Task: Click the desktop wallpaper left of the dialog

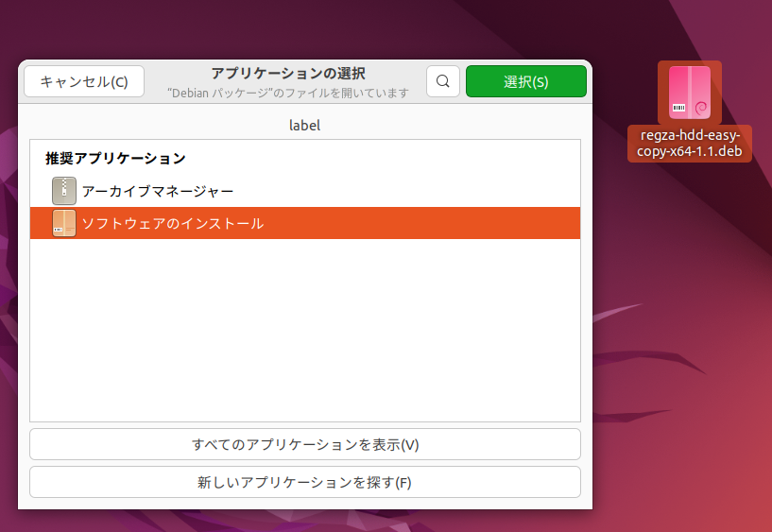Action: coord(9,283)
